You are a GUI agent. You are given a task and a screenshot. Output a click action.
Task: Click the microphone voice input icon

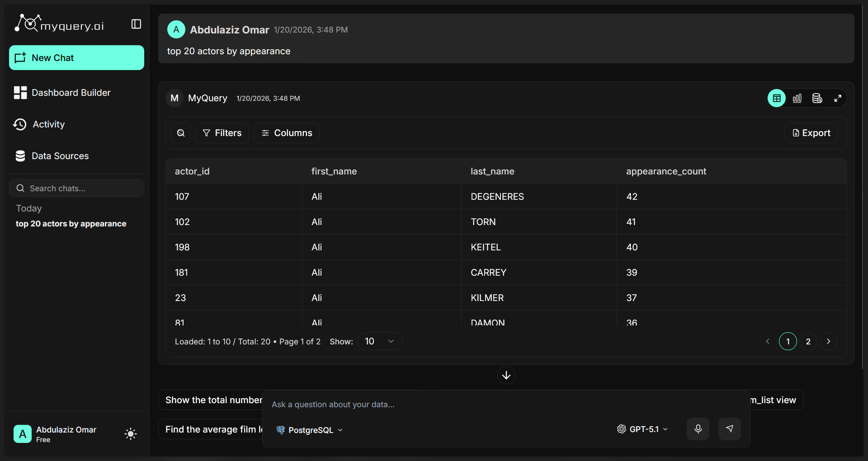click(698, 429)
